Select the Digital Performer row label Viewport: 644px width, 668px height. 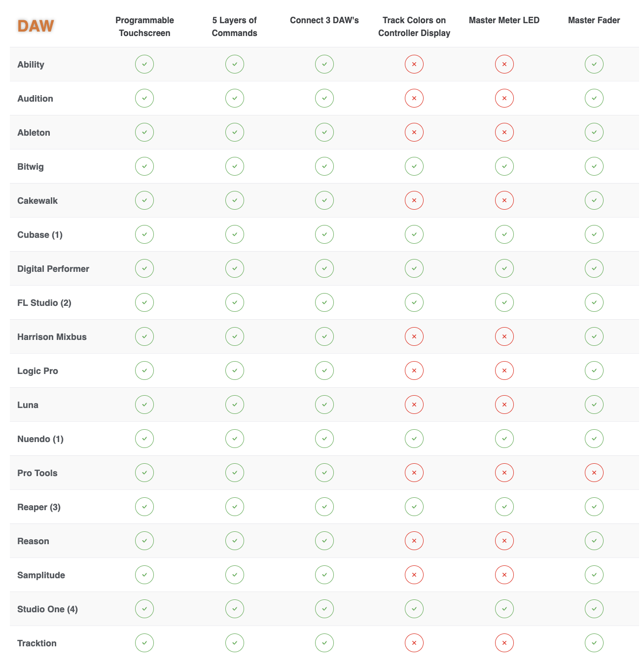pos(53,269)
